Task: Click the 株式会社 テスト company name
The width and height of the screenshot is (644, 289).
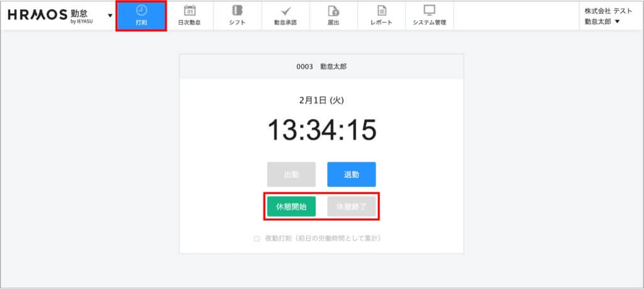Action: 608,11
